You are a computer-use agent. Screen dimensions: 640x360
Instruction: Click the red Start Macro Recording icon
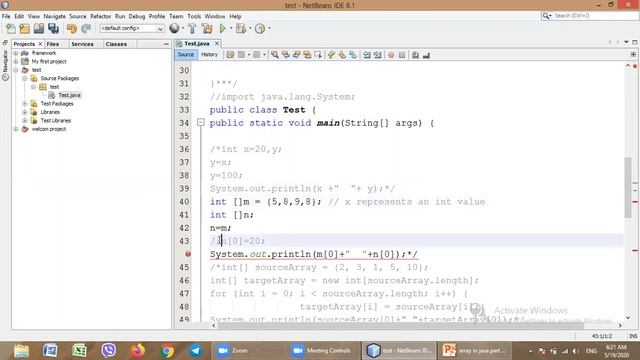391,55
